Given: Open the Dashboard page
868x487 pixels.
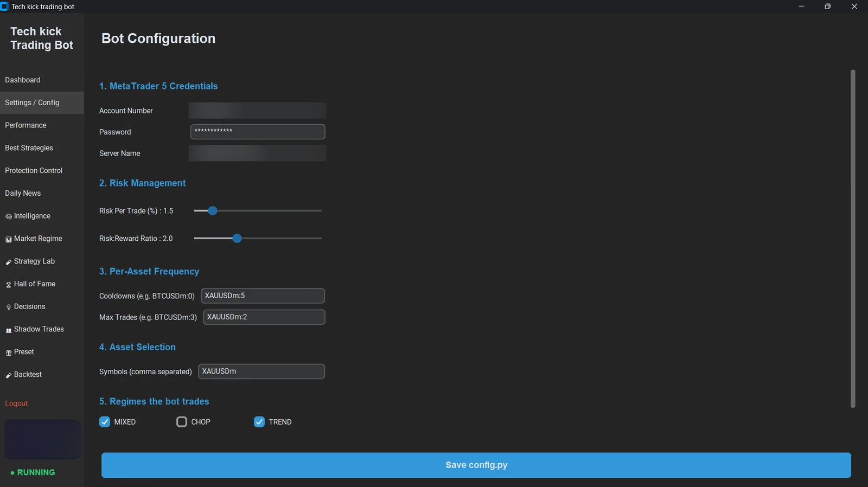Looking at the screenshot, I should (x=42, y=80).
